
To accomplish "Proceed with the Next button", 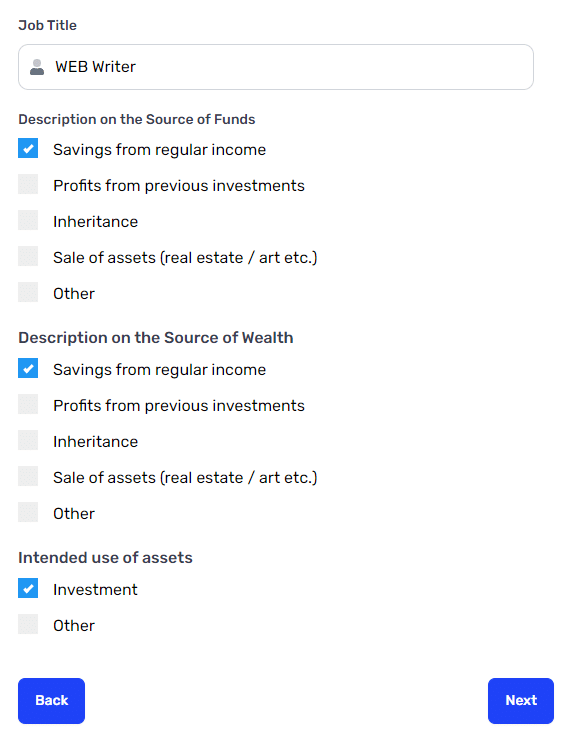I will click(x=521, y=701).
